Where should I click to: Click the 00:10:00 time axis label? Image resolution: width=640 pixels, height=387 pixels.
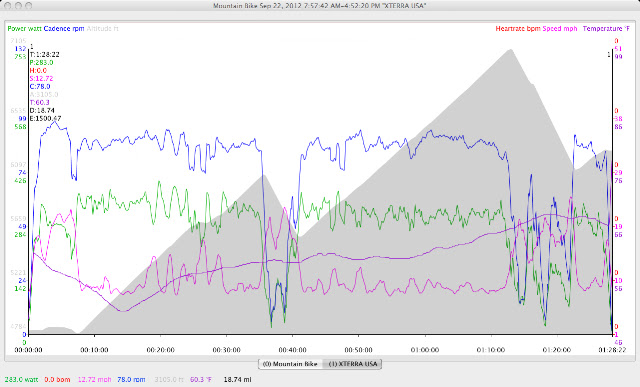[x=94, y=350]
